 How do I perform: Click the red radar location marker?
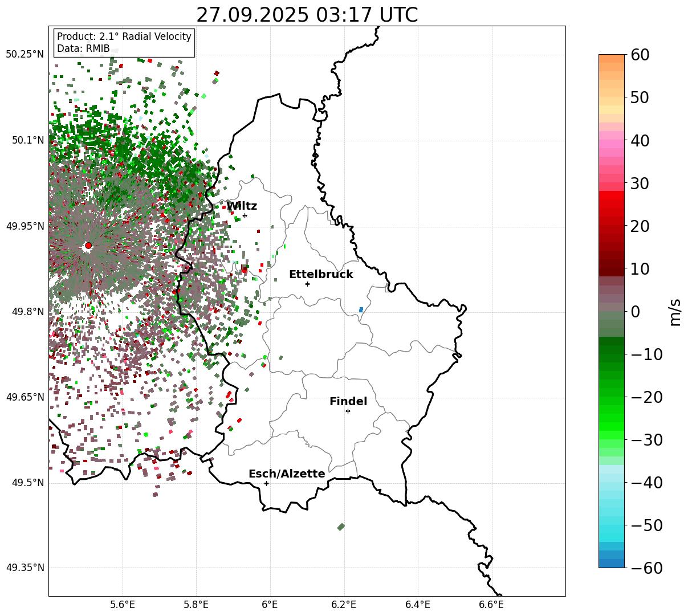[88, 246]
